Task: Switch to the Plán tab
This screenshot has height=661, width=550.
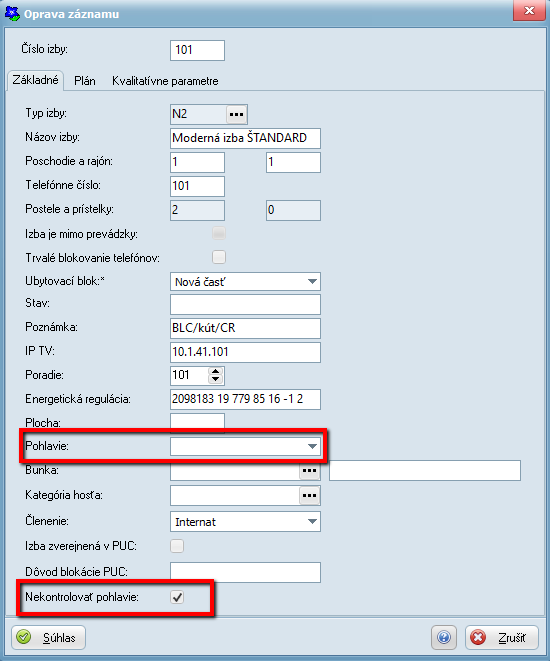Action: 85,81
